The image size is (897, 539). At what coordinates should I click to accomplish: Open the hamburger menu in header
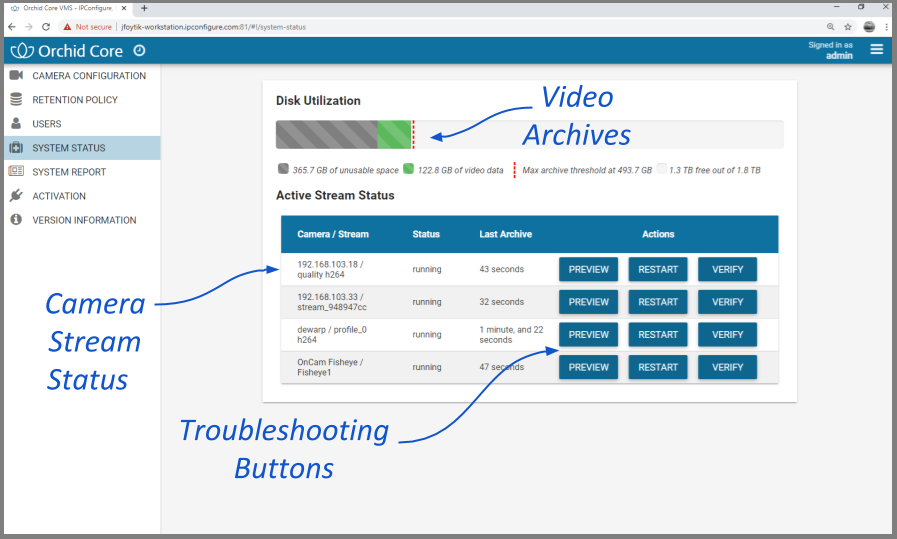[x=876, y=50]
